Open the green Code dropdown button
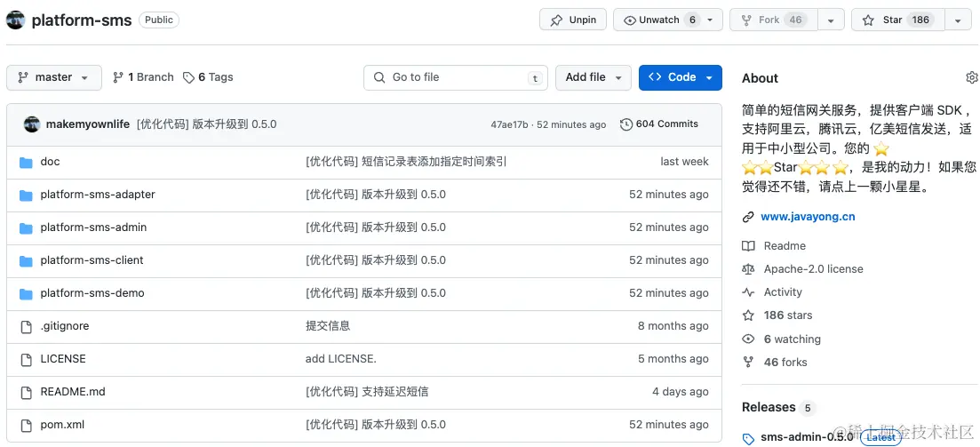 click(681, 77)
